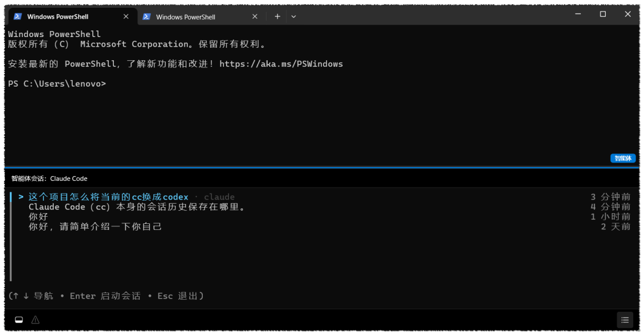Select session 你好，请简单介绍一下你自己

(95, 226)
